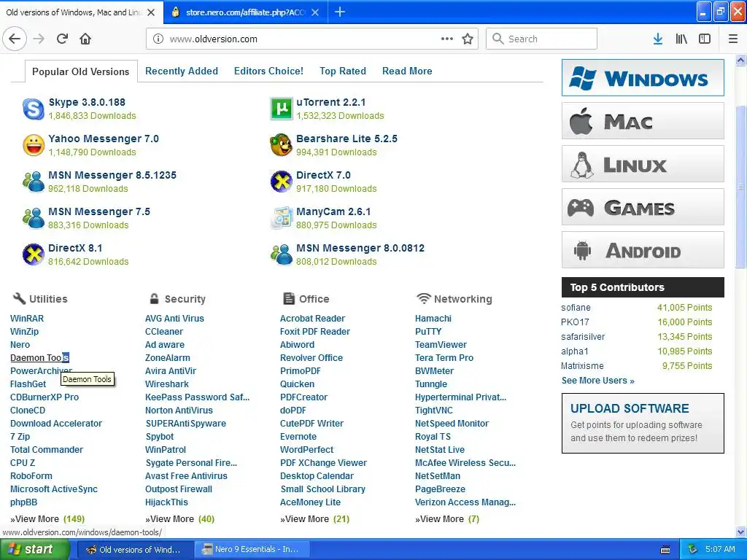747x560 pixels.
Task: Close the store.nero.com tab
Action: 315,12
